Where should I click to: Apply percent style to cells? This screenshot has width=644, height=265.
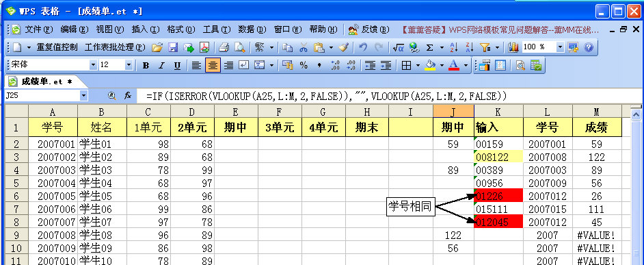[304, 65]
